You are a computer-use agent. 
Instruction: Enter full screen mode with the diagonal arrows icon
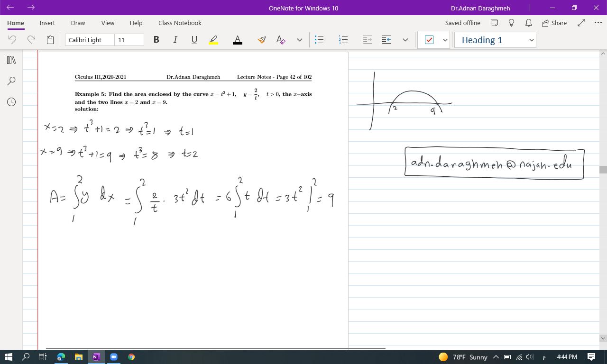point(581,23)
